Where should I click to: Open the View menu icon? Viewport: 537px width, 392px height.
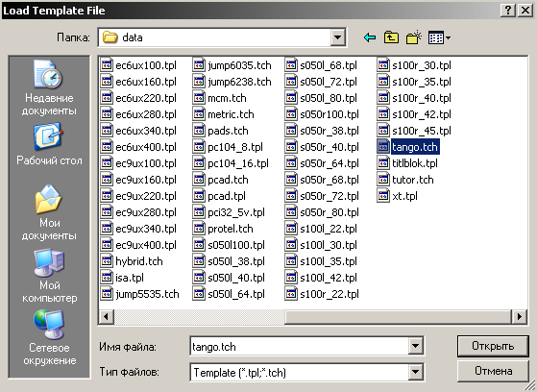click(x=439, y=37)
